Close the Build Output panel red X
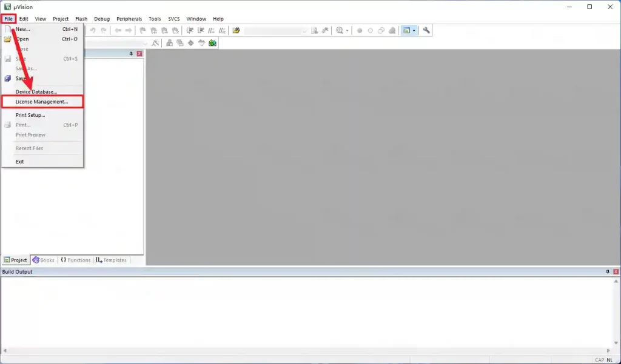The height and width of the screenshot is (364, 621). [616, 272]
